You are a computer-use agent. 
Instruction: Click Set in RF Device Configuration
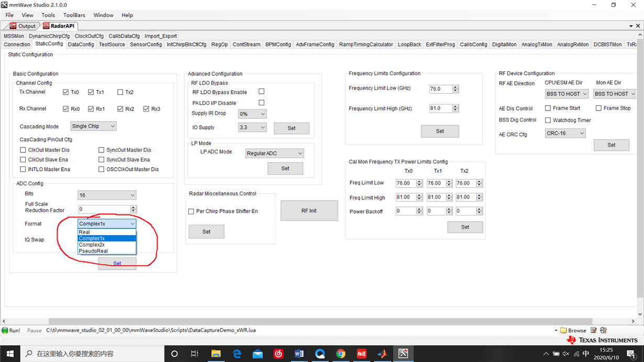612,145
